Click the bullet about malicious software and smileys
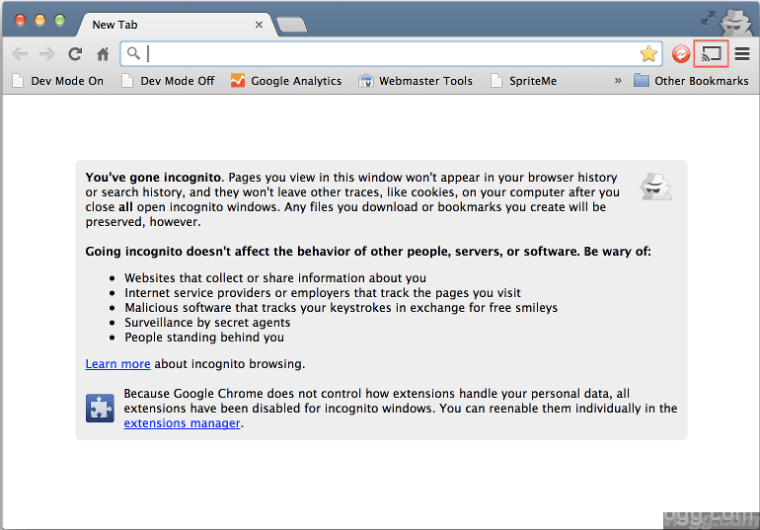The height and width of the screenshot is (530, 760). tap(341, 307)
